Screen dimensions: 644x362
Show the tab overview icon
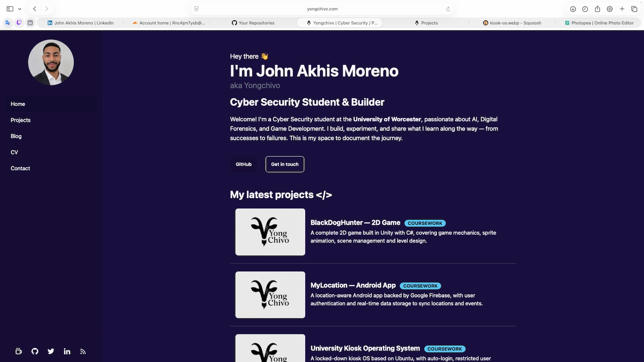634,9
